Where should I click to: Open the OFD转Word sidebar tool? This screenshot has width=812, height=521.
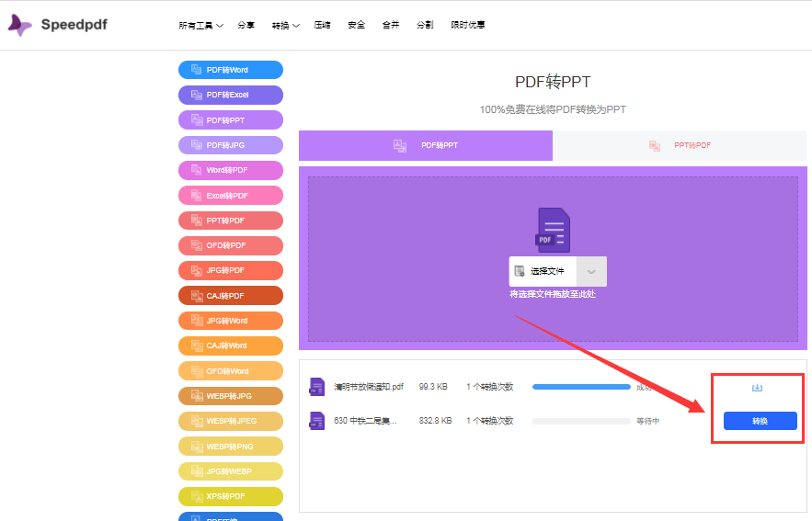(231, 371)
